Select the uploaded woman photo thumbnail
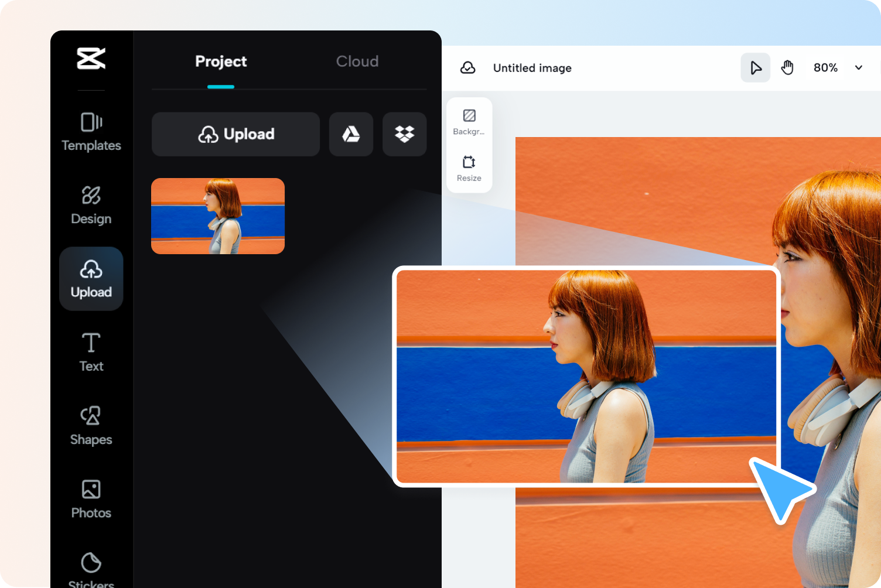Screen dimensions: 881x588 click(x=218, y=216)
